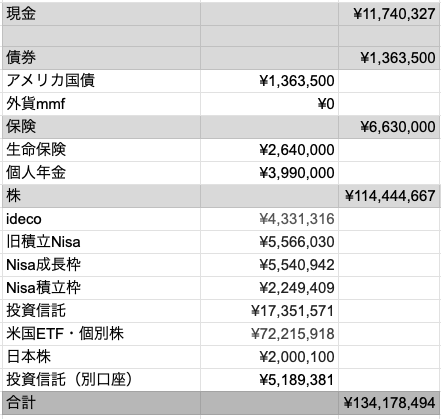This screenshot has height=419, width=441.
Task: Select the 債券 category cell
Action: [x=101, y=58]
